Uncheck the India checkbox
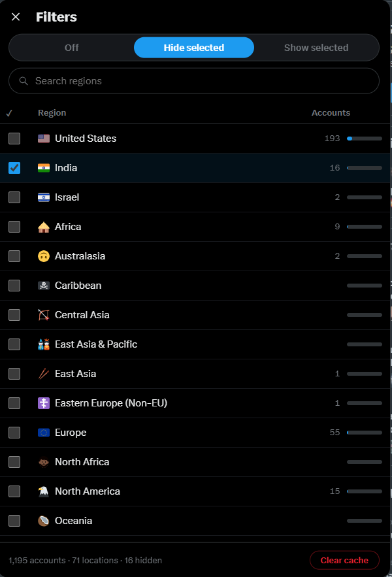The height and width of the screenshot is (577, 392). 14,168
